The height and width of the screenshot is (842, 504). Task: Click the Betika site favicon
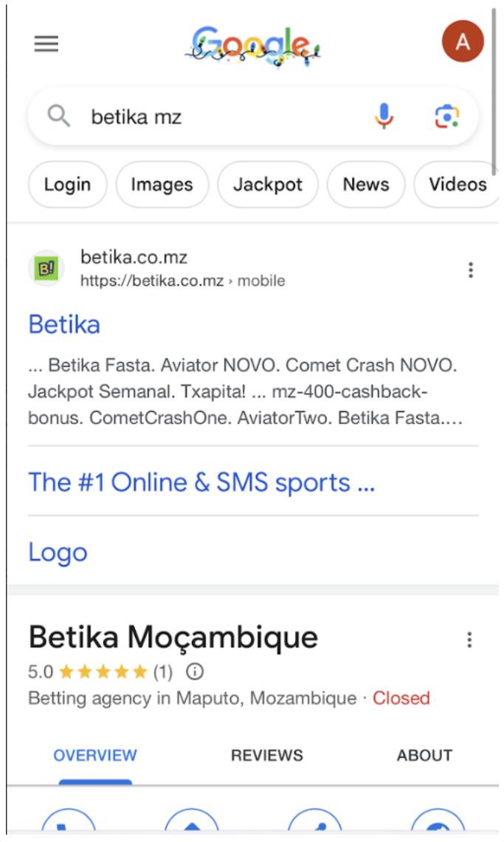46,268
